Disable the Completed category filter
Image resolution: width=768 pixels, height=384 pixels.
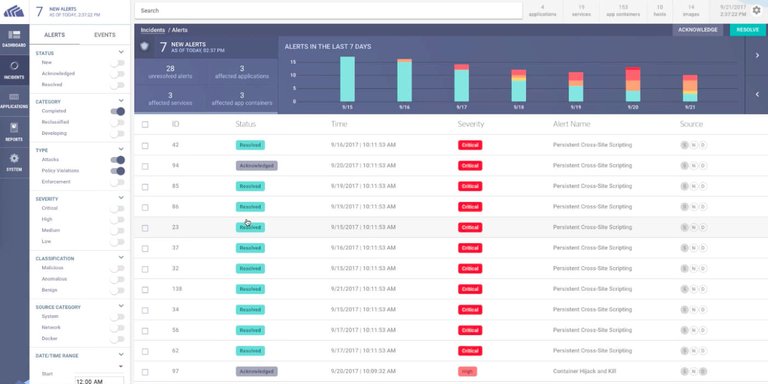pos(118,112)
